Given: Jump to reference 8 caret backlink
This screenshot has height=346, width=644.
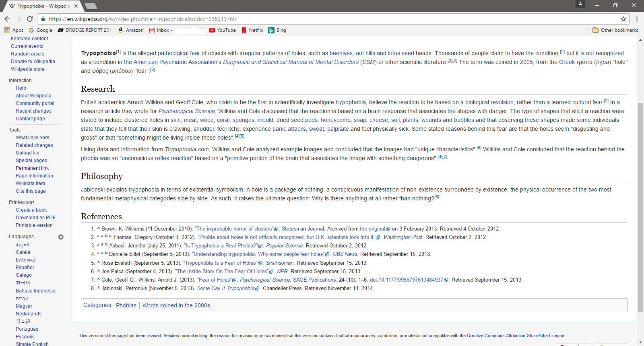Looking at the screenshot, I should [x=98, y=288].
